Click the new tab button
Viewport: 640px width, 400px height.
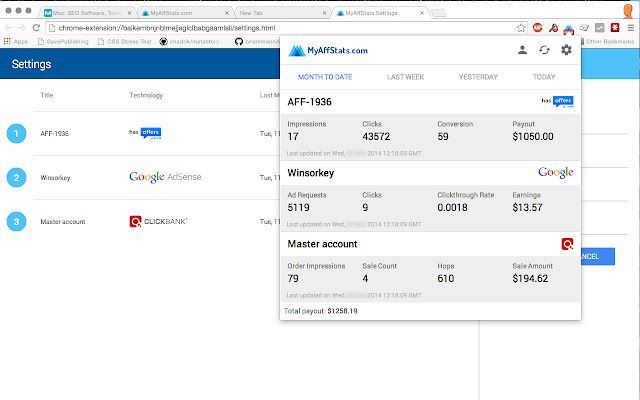pyautogui.click(x=439, y=13)
